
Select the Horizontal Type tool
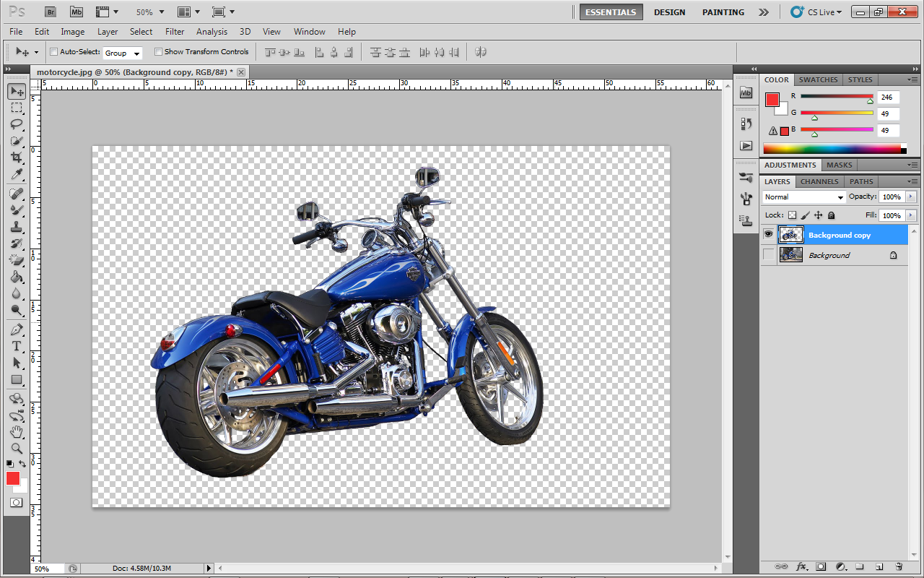(17, 346)
